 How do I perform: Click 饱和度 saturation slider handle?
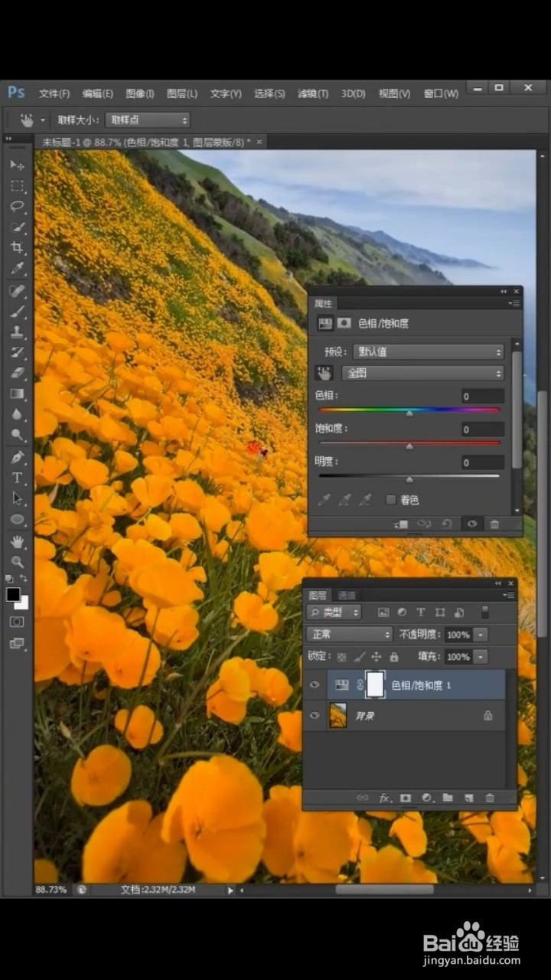tap(409, 446)
